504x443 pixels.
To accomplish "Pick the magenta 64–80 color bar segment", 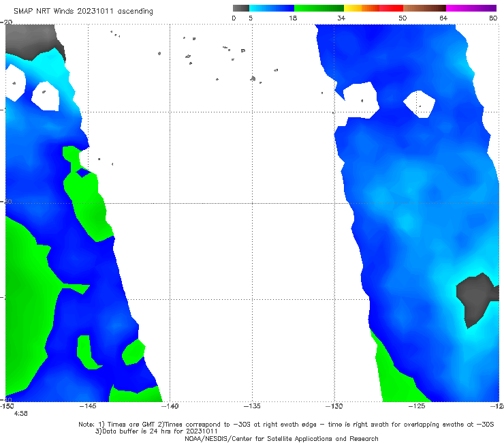I will click(471, 8).
